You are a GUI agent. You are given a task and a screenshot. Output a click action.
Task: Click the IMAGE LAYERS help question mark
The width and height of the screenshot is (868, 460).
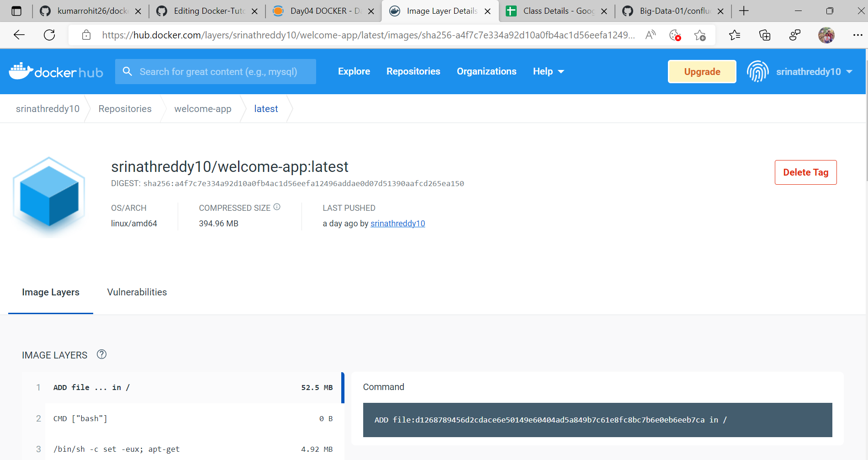(x=101, y=354)
